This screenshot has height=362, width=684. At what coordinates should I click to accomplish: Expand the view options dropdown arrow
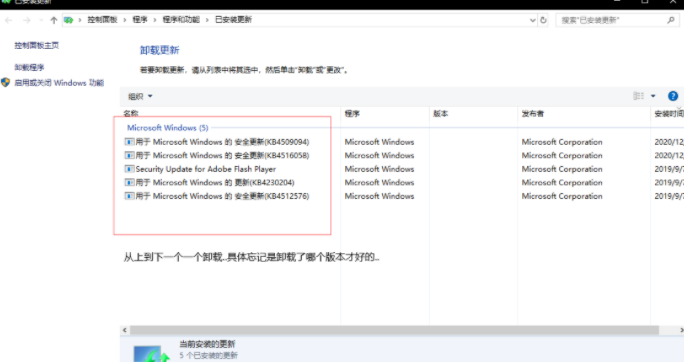pyautogui.click(x=653, y=96)
